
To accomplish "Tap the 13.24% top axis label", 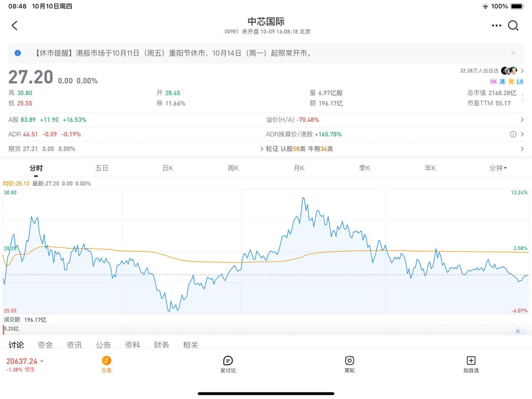I will [x=519, y=192].
